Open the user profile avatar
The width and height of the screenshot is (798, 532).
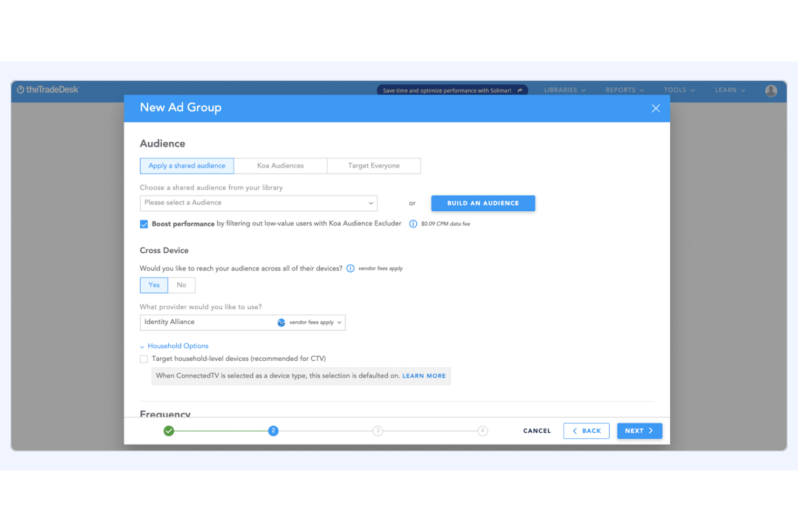[771, 91]
